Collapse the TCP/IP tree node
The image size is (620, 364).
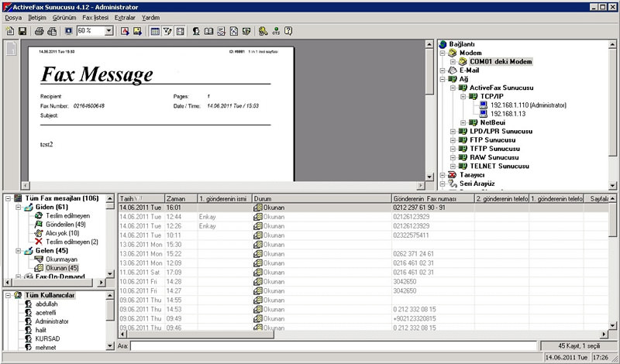[462, 97]
